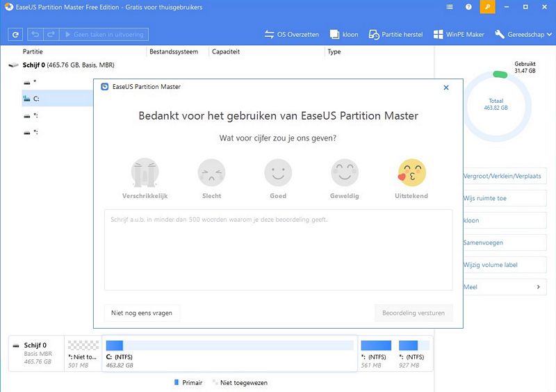Select the C: partition row in the list

tap(58, 99)
